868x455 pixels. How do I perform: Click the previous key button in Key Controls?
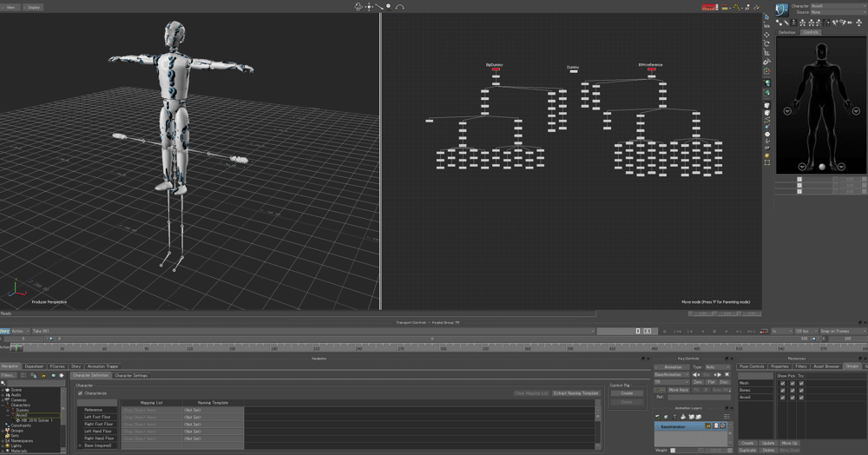pos(696,375)
